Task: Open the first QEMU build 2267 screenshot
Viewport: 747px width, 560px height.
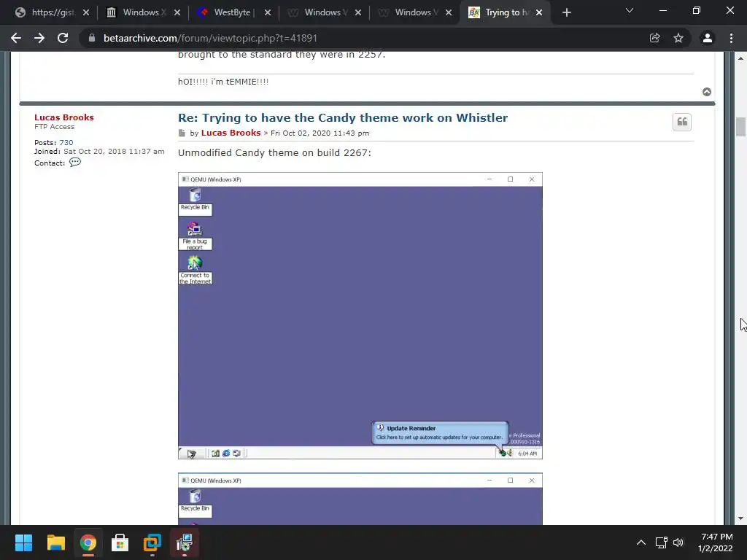Action: 360,316
